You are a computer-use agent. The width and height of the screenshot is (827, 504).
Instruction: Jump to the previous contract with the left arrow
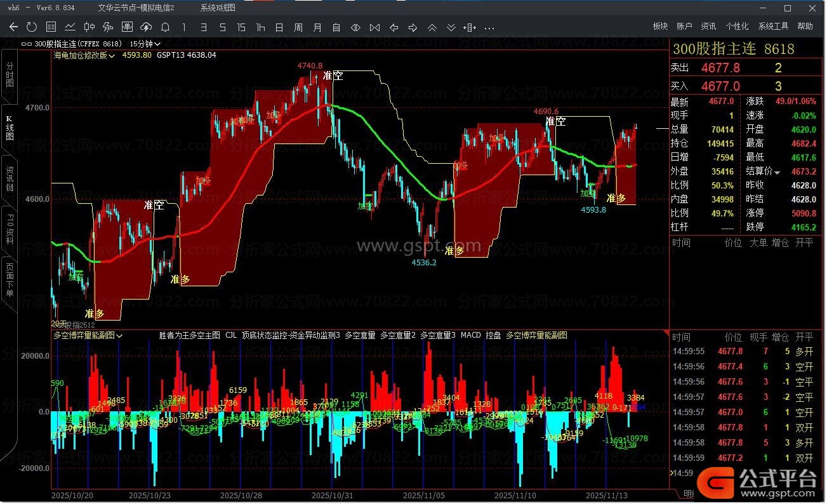[x=394, y=27]
